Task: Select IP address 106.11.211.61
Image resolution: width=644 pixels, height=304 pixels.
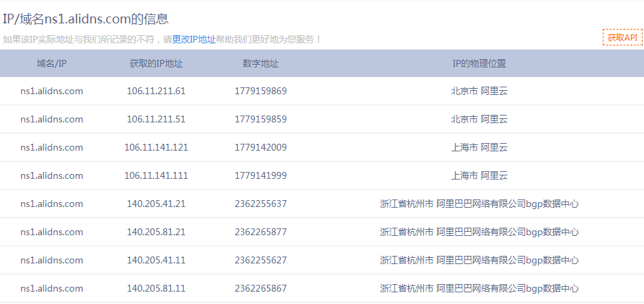Action: [x=156, y=91]
